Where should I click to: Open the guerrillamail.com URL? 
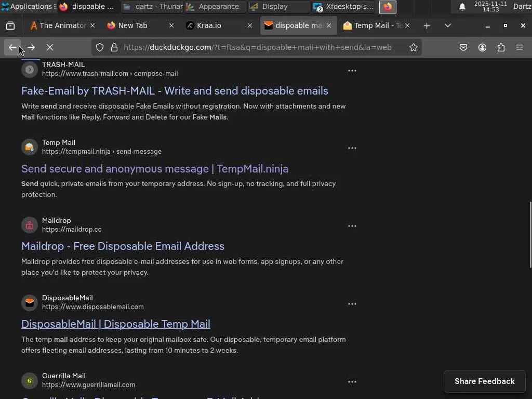point(88,385)
